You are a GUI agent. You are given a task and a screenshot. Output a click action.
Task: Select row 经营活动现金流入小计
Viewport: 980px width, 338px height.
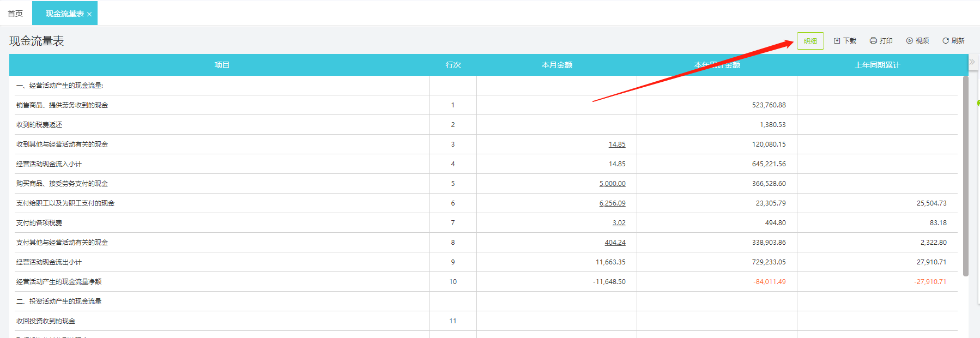click(486, 164)
